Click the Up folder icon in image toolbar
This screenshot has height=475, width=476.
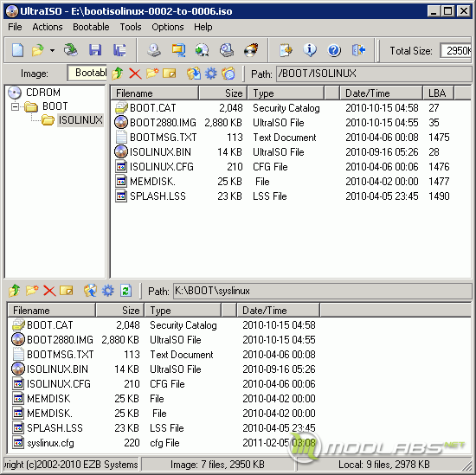point(117,74)
